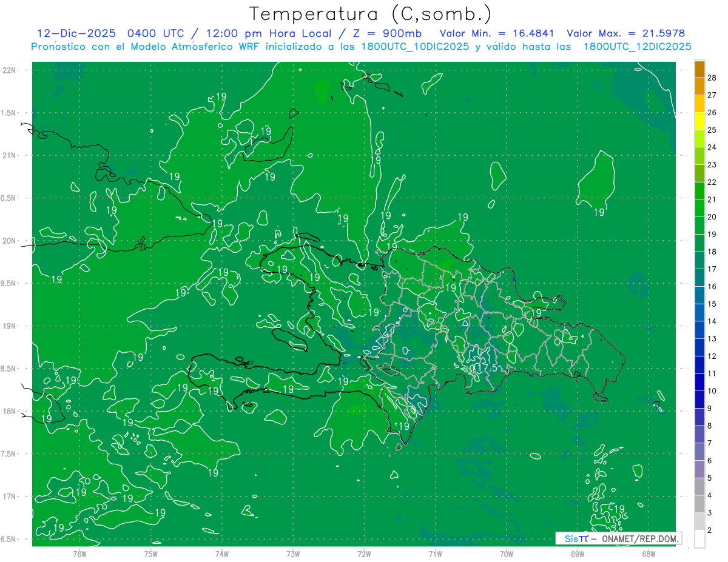Pick the blue colorbar swatch between 11 and 12
The height and width of the screenshot is (562, 728).
tap(699, 365)
